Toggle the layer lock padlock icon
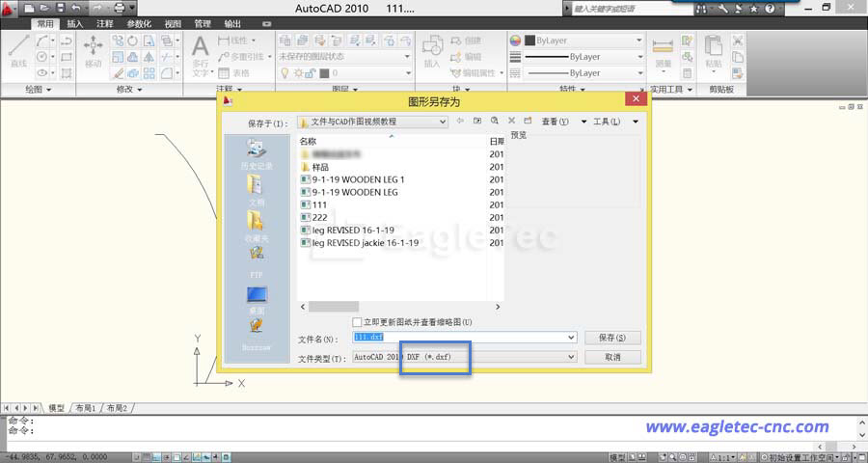Viewport: 868px width, 463px height. (x=311, y=73)
